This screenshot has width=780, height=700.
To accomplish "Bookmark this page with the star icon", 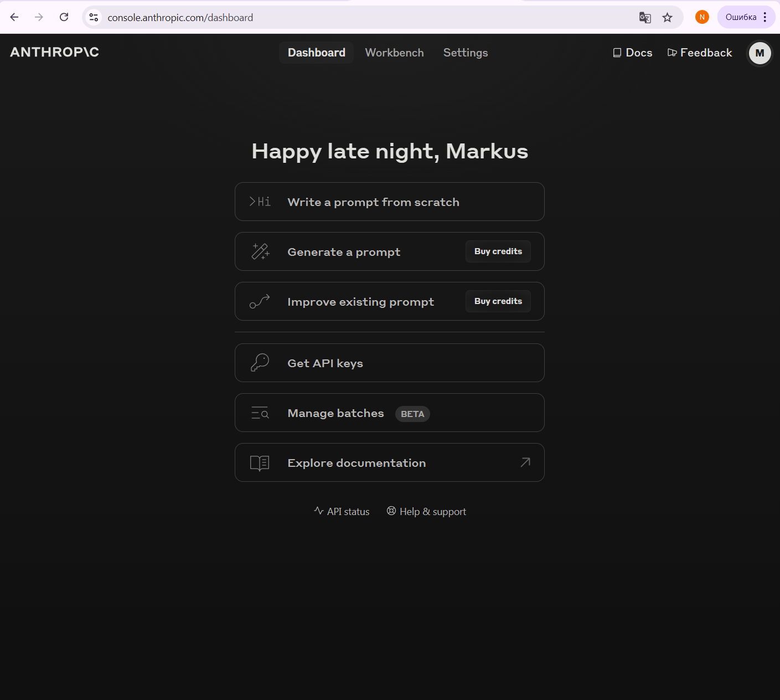I will click(668, 18).
